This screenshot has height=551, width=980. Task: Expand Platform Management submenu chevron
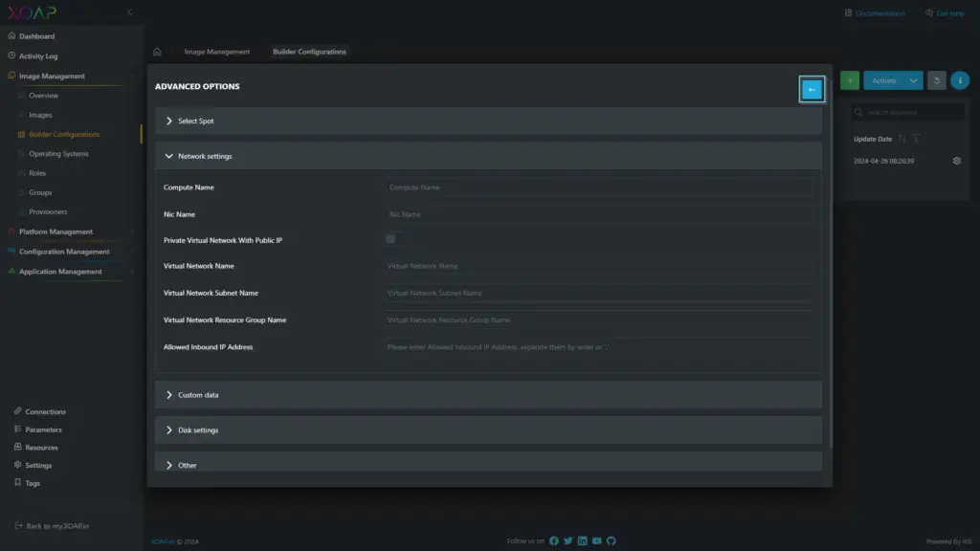(132, 231)
